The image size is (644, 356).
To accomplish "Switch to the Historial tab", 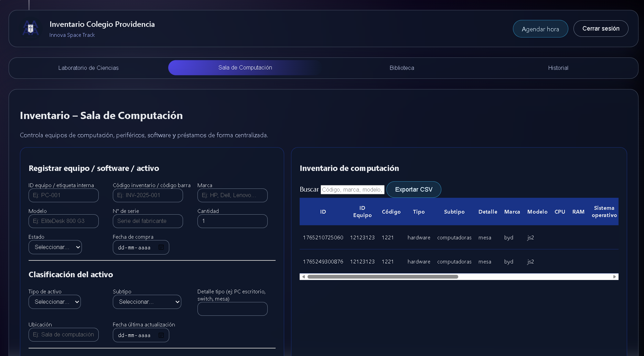I will pyautogui.click(x=558, y=68).
